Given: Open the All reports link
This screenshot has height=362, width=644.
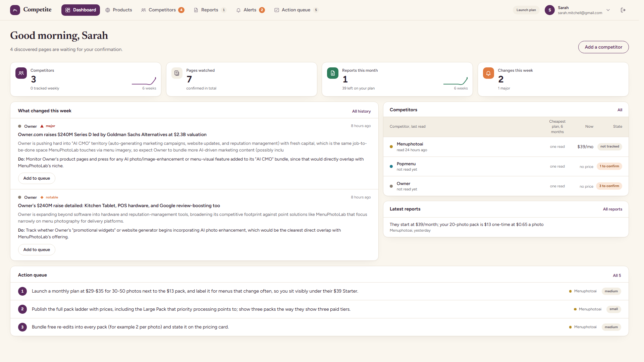Looking at the screenshot, I should (612, 209).
